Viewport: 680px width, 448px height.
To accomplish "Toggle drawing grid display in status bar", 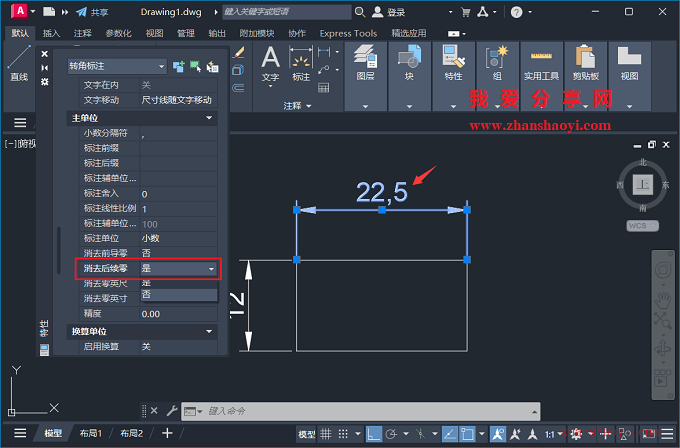I will [326, 434].
